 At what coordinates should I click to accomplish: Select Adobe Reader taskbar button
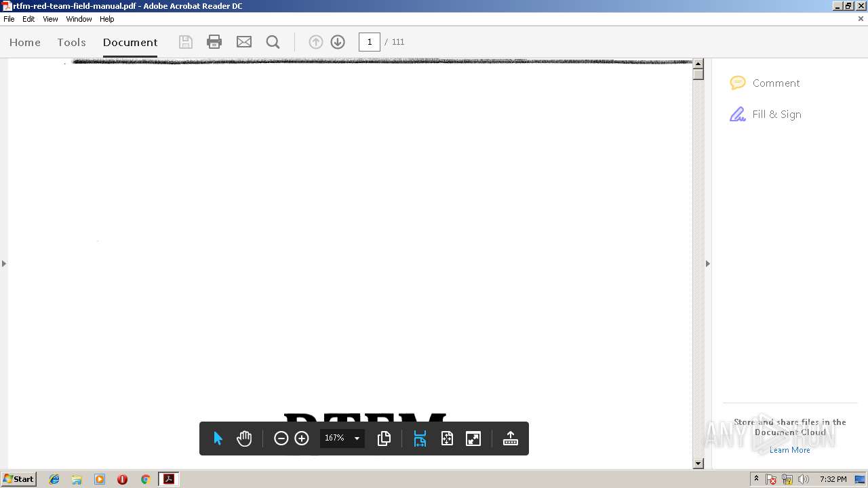(x=168, y=479)
